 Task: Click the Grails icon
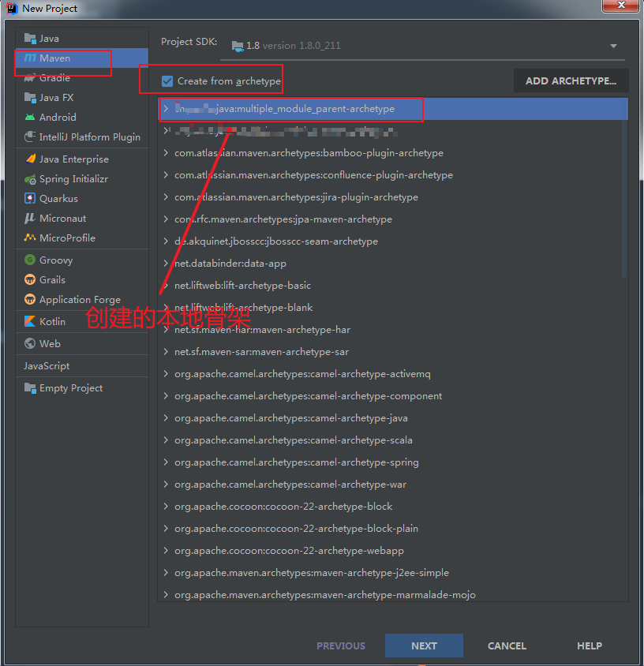pyautogui.click(x=30, y=280)
